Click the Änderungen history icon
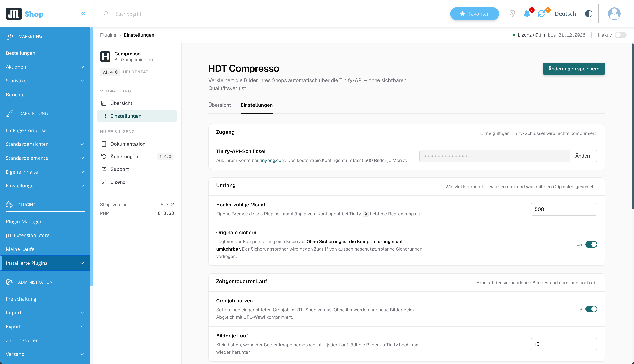The height and width of the screenshot is (364, 634). pyautogui.click(x=104, y=156)
